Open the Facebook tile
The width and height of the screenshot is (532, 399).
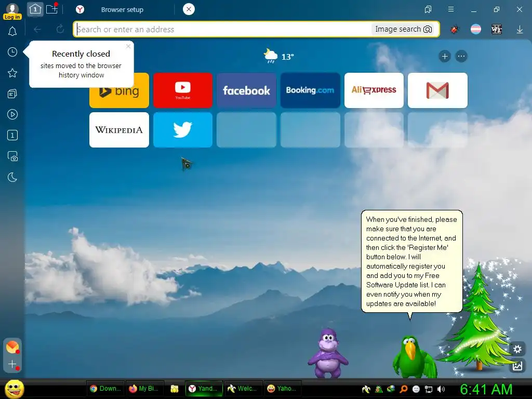pos(246,90)
